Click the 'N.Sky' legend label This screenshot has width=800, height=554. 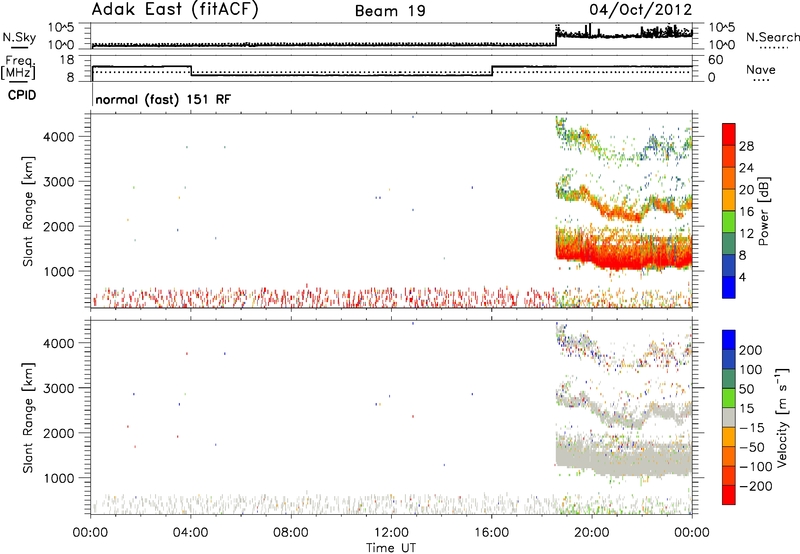pyautogui.click(x=19, y=37)
